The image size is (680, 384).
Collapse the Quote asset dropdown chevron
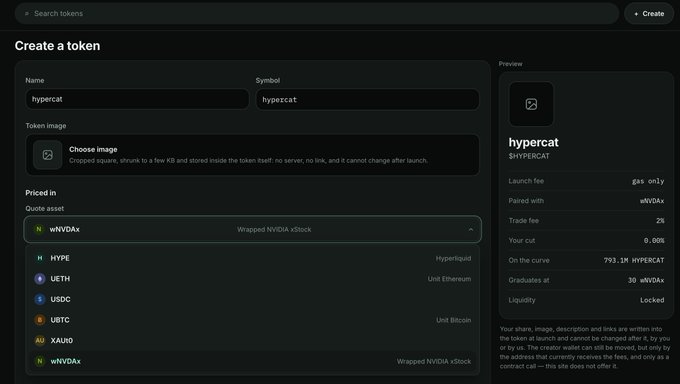point(471,230)
